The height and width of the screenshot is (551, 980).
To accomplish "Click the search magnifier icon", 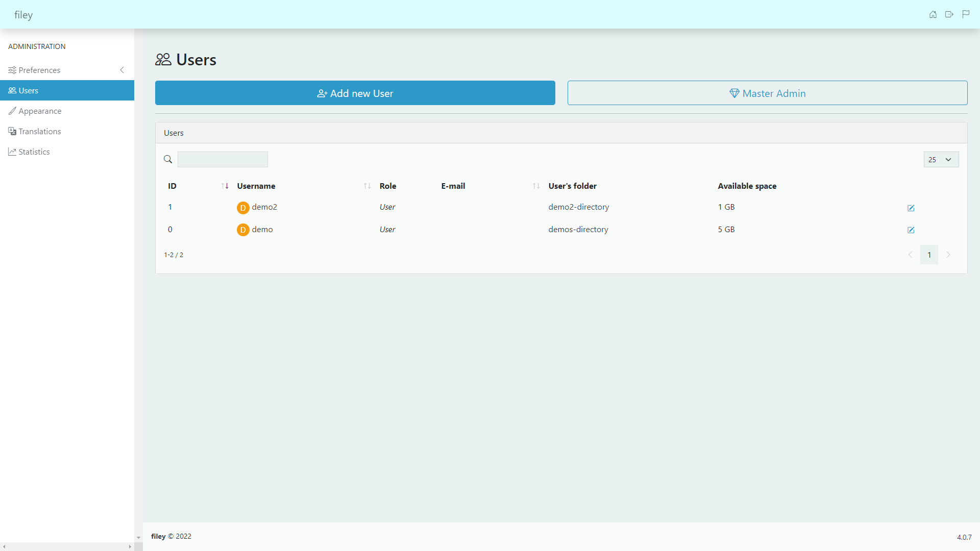I will click(x=168, y=160).
